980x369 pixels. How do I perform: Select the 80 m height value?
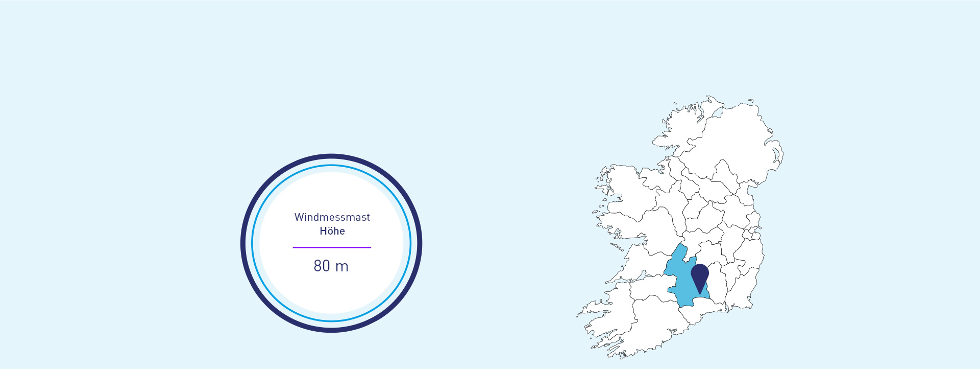point(331,266)
